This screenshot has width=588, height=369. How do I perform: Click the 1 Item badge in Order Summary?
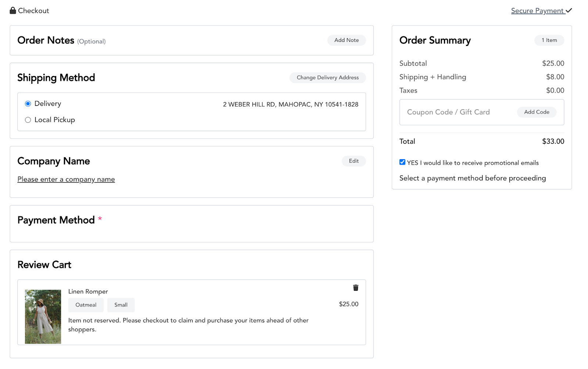[x=549, y=40]
